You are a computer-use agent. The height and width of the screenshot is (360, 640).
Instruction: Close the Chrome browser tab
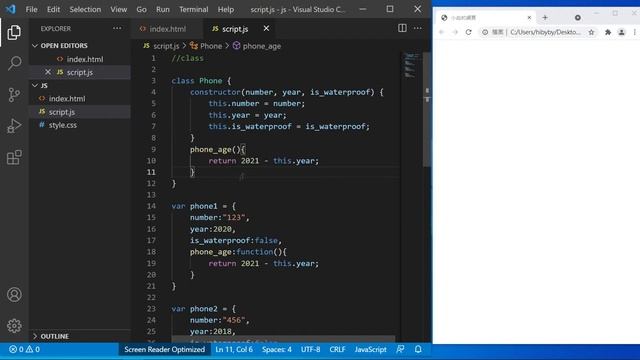[x=529, y=18]
